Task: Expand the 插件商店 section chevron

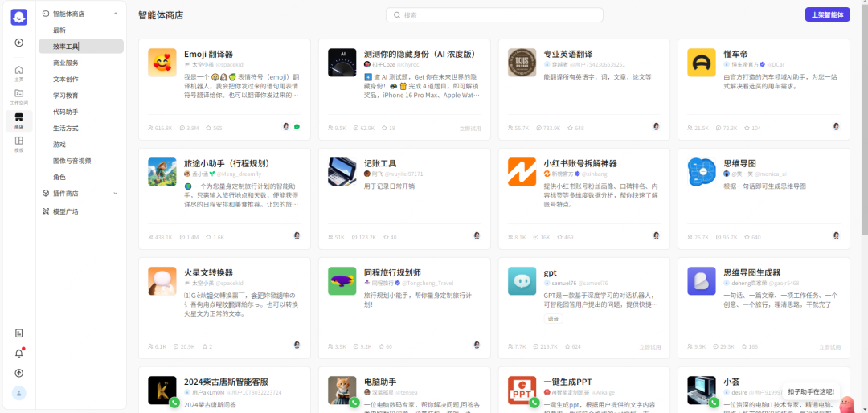Action: (115, 193)
